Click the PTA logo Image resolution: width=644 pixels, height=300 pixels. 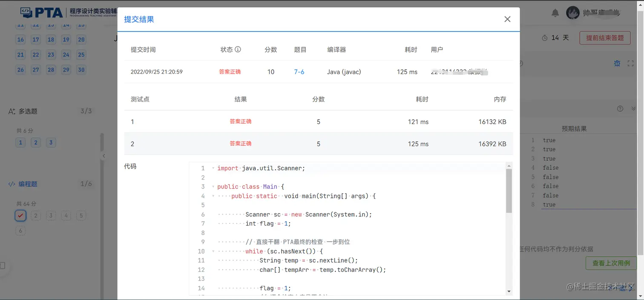(x=41, y=13)
